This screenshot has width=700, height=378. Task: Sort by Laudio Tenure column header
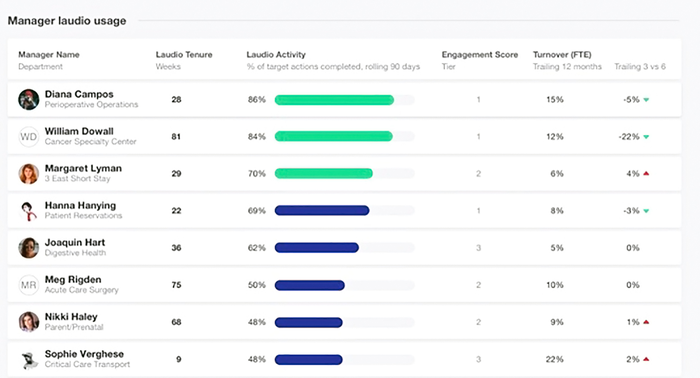184,54
